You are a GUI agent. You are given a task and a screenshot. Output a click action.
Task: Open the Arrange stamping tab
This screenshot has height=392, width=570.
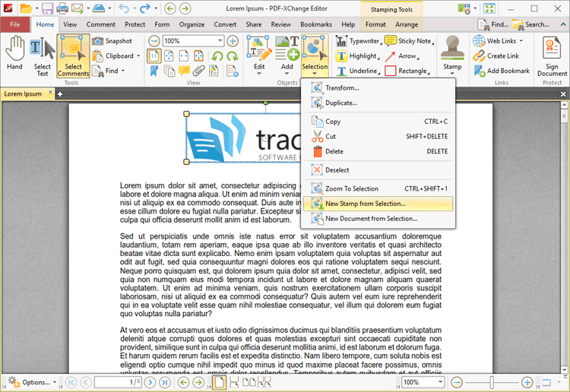407,24
